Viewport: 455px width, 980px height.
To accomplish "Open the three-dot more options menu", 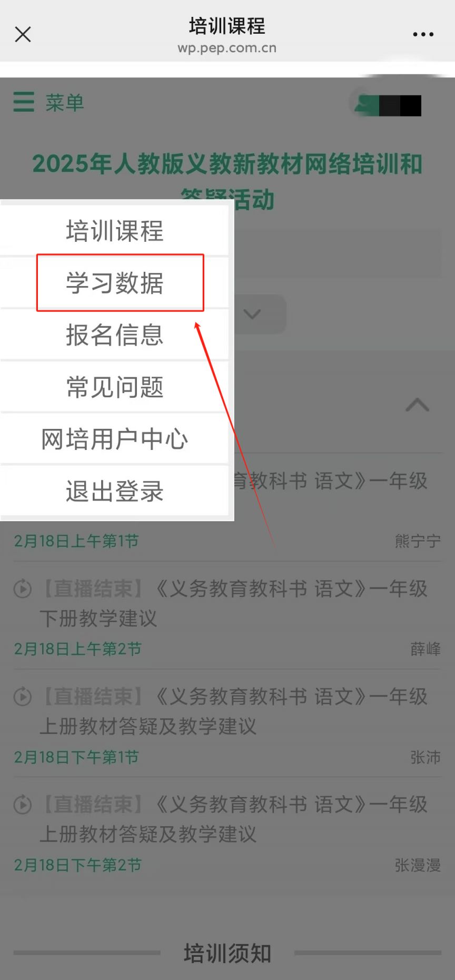I will [x=423, y=34].
